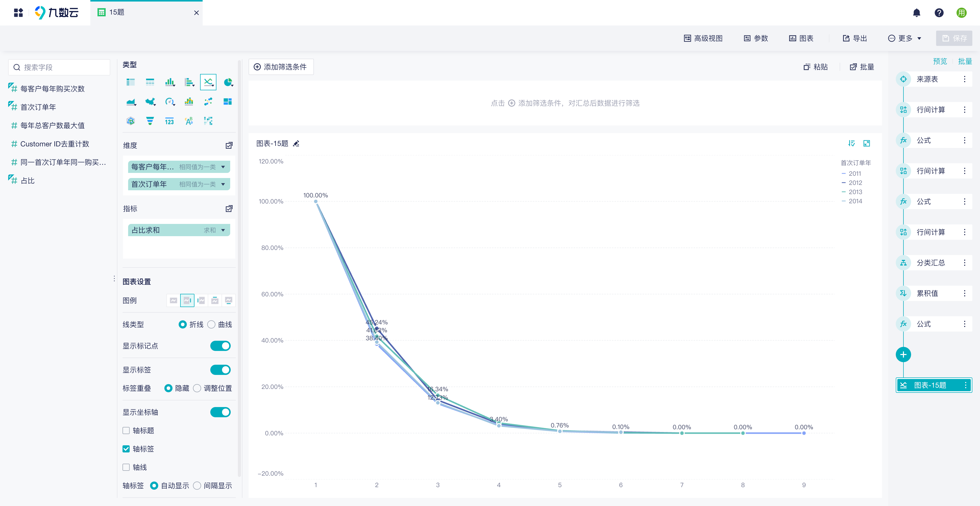Open 高级视图 from the toolbar

(703, 38)
